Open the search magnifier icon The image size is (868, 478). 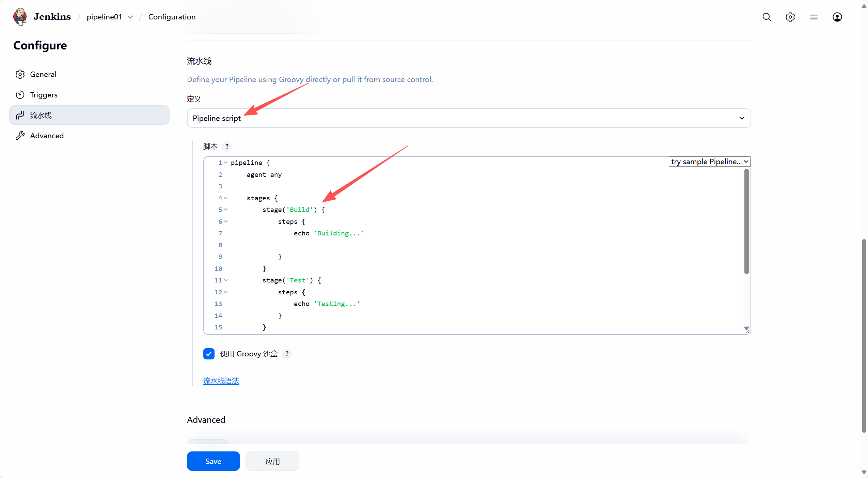pyautogui.click(x=767, y=17)
